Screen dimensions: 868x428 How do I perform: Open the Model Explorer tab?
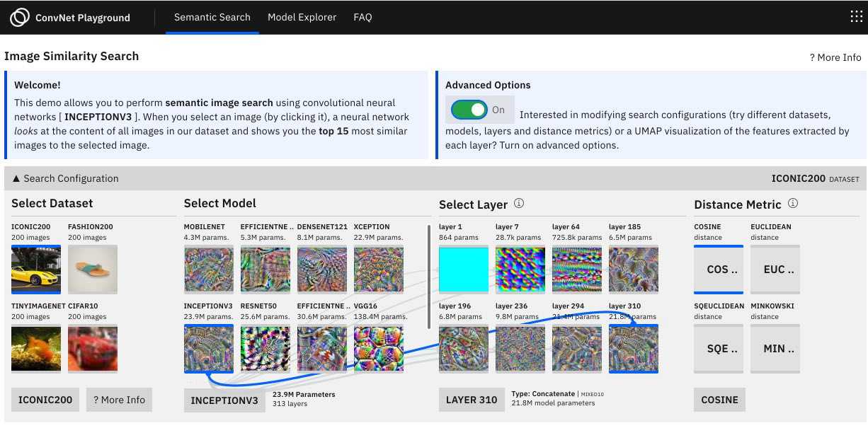point(302,17)
